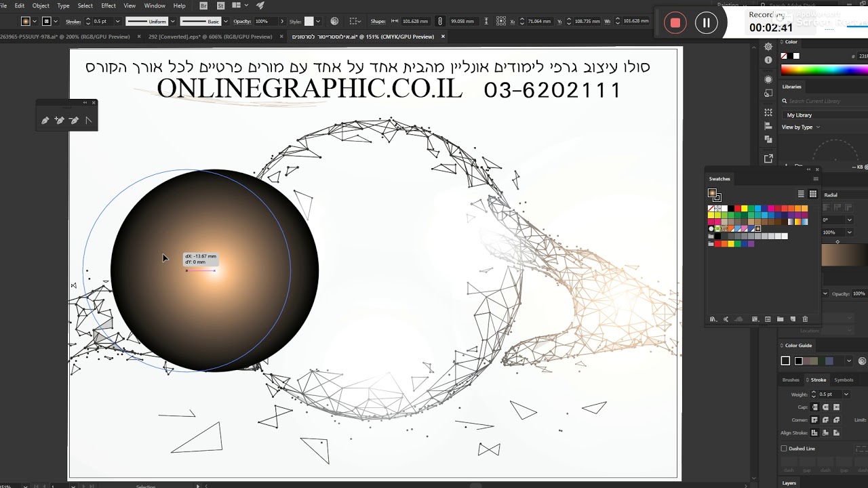Select the Round Cap stroke option
868x488 pixels.
825,407
